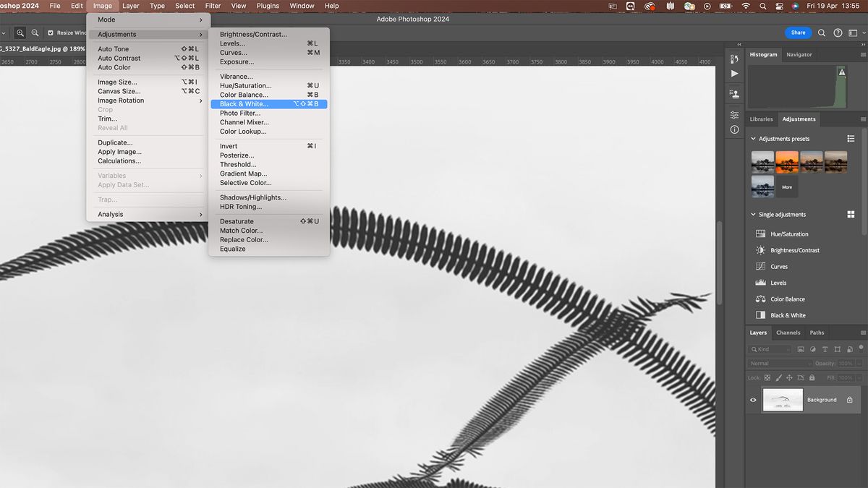
Task: Click the Background layer thumbnail
Action: 783,400
